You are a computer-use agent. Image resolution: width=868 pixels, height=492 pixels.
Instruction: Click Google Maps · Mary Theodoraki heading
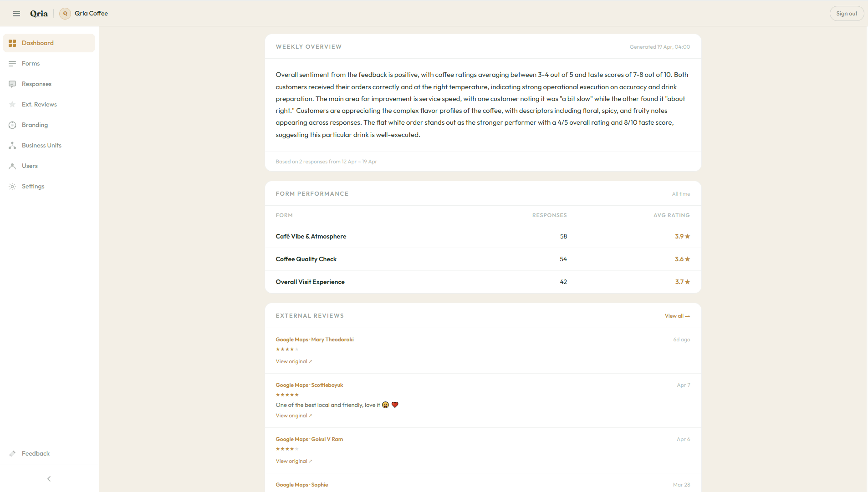pyautogui.click(x=315, y=340)
